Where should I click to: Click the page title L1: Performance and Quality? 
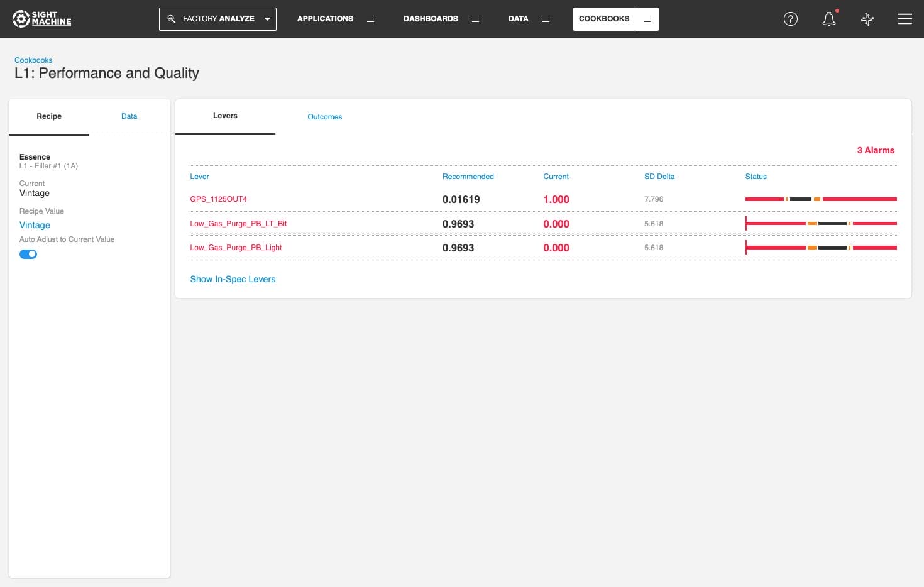pos(107,73)
